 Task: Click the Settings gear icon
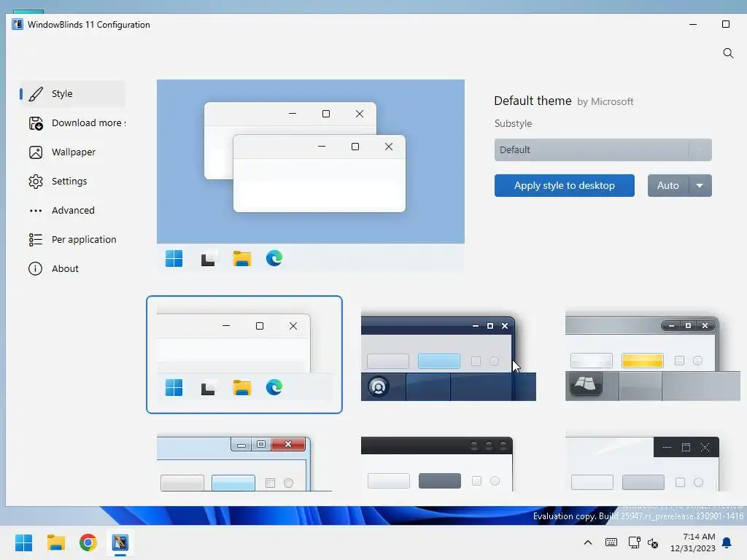tap(36, 182)
